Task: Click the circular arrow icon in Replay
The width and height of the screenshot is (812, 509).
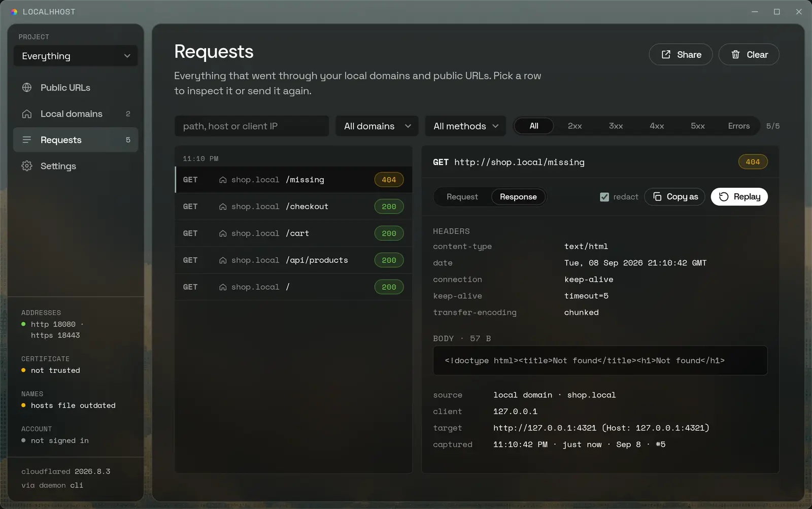Action: [x=724, y=196]
